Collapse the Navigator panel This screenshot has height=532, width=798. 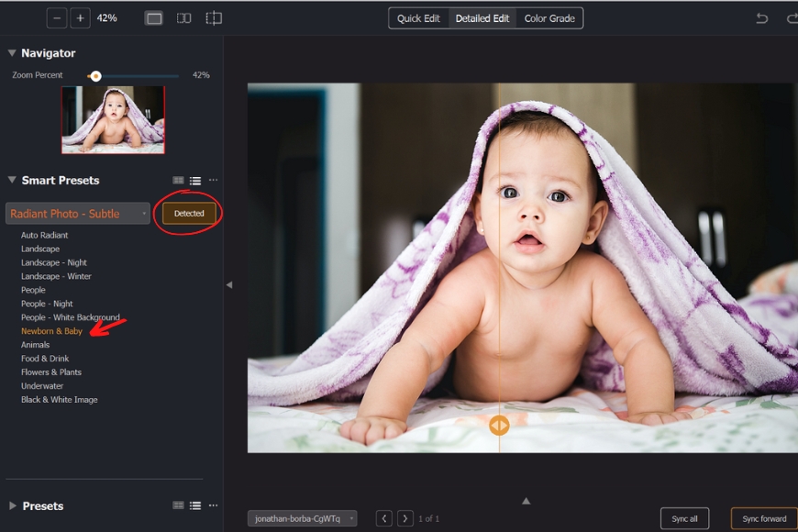click(12, 53)
